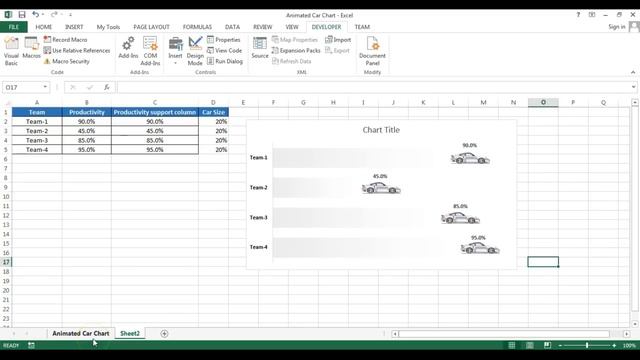Add a new sheet
640x360 pixels.
164,334
